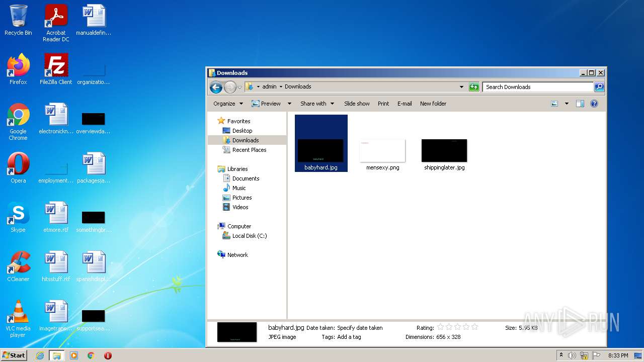Click Specify date taken in details pane
Viewport: 644px width, 362px height.
360,328
